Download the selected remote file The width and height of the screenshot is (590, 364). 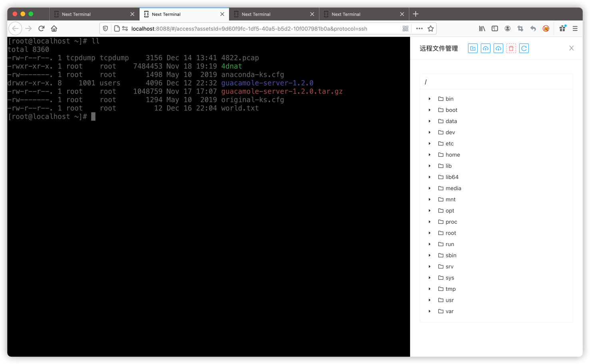(x=498, y=48)
